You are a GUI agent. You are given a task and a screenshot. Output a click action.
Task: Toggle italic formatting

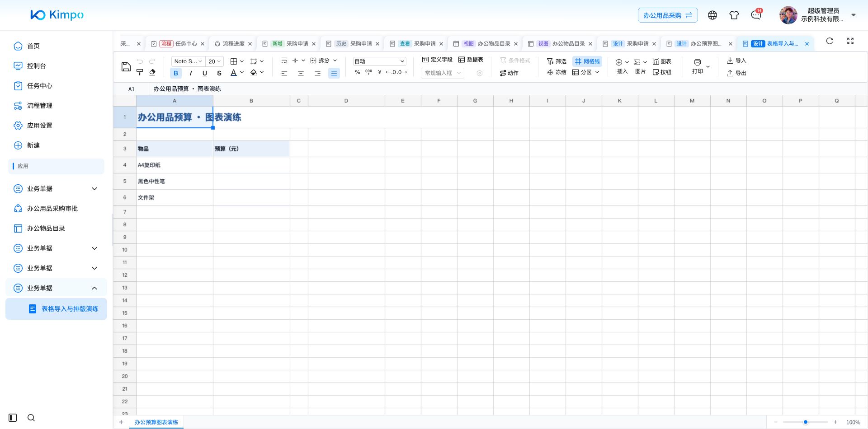(190, 73)
